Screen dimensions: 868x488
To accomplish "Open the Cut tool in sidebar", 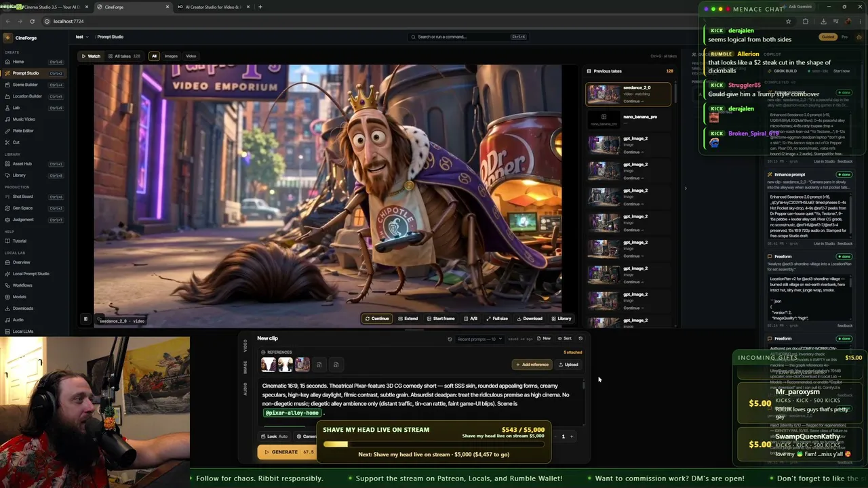I will [34, 142].
